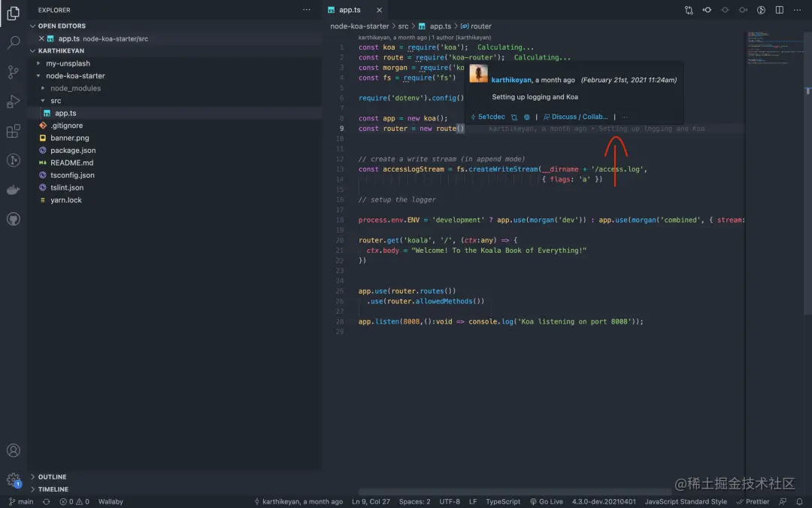Open yarn.lock file
This screenshot has width=812, height=508.
65,200
